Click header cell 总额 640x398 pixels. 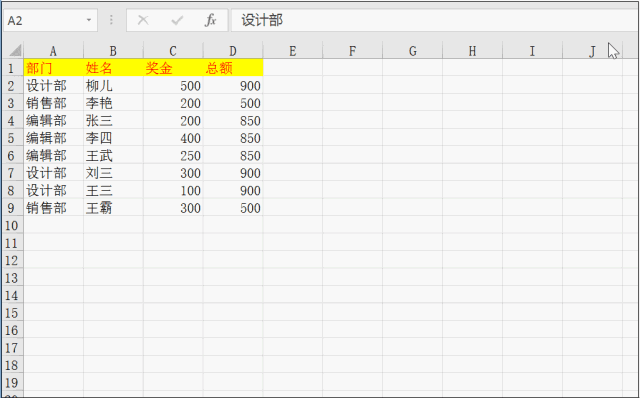[233, 68]
